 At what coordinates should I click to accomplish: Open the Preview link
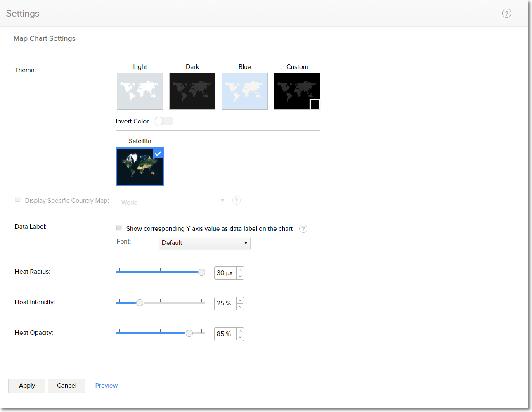106,386
